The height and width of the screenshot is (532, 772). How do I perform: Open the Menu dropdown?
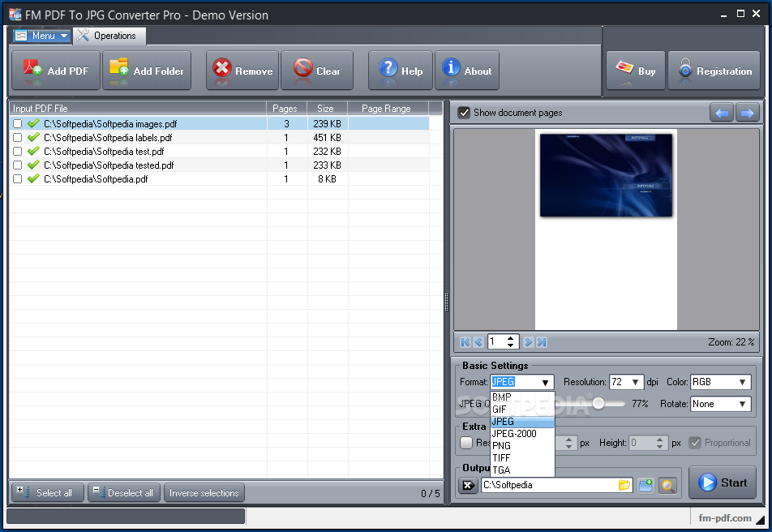42,36
